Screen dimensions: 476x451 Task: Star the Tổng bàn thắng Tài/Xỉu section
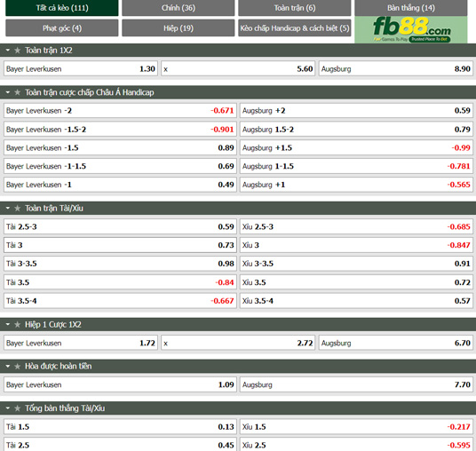pyautogui.click(x=17, y=408)
